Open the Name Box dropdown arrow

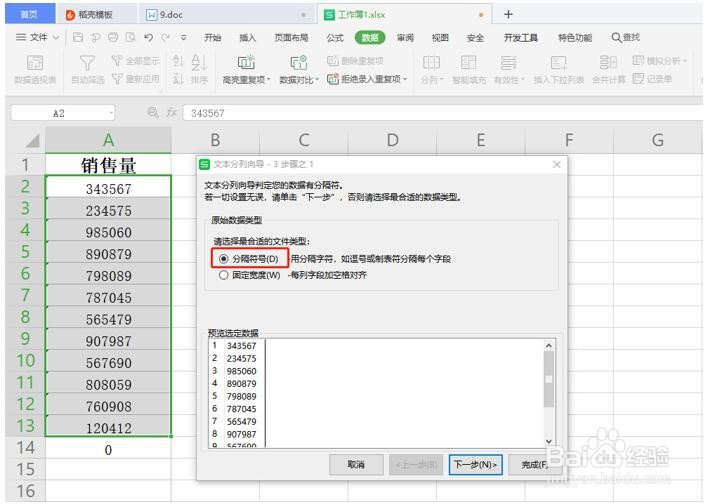point(111,113)
